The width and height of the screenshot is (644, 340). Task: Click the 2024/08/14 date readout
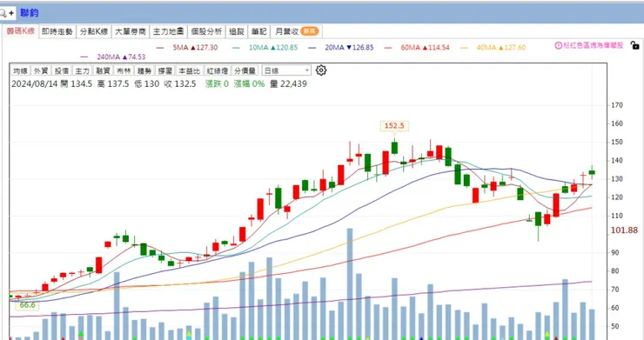[x=35, y=83]
